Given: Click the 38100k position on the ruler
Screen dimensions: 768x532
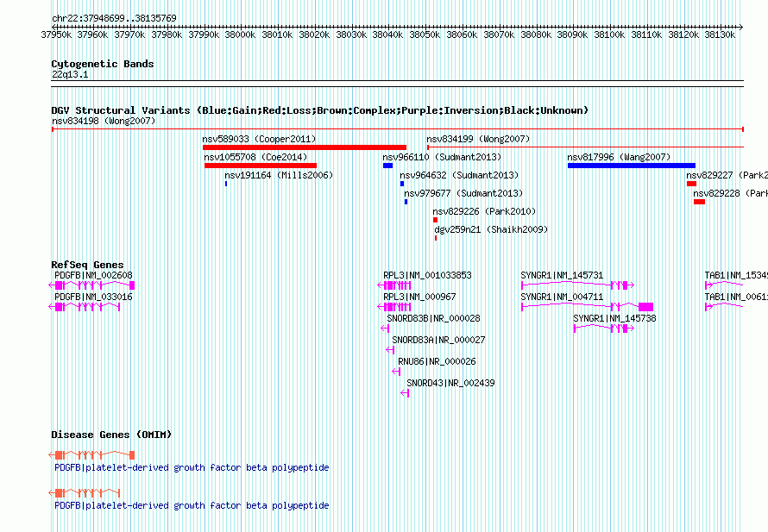Looking at the screenshot, I should (609, 34).
